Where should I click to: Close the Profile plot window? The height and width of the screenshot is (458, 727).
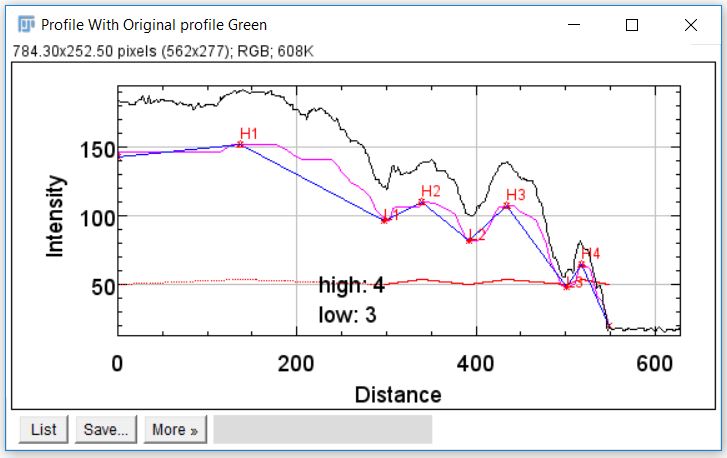tap(691, 25)
